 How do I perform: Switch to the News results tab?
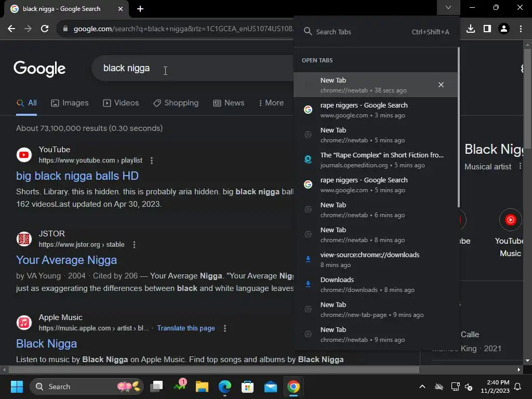229,103
